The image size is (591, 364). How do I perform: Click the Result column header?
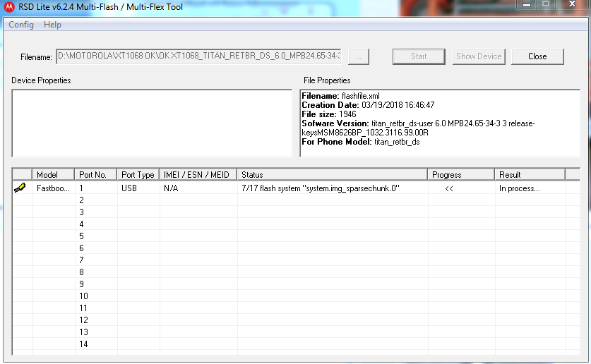coord(530,175)
